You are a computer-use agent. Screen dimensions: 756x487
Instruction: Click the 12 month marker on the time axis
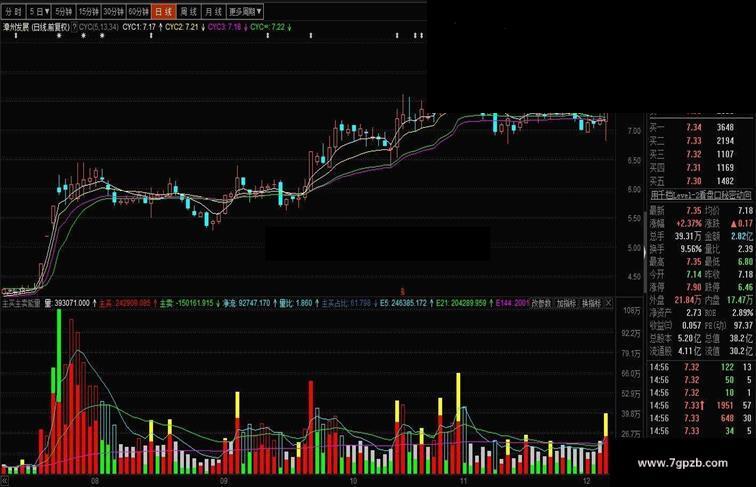click(x=586, y=481)
